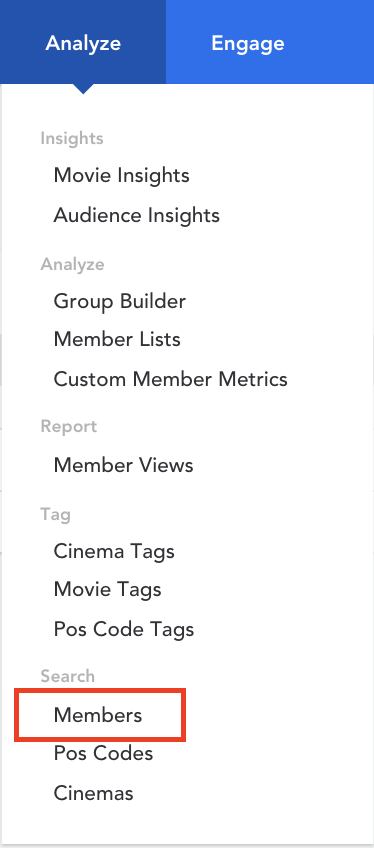Open Cinema Tags
The width and height of the screenshot is (374, 848).
(114, 551)
